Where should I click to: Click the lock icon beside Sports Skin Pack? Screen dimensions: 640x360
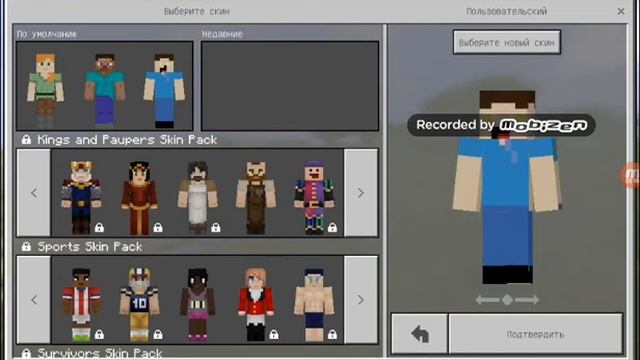pyautogui.click(x=27, y=247)
